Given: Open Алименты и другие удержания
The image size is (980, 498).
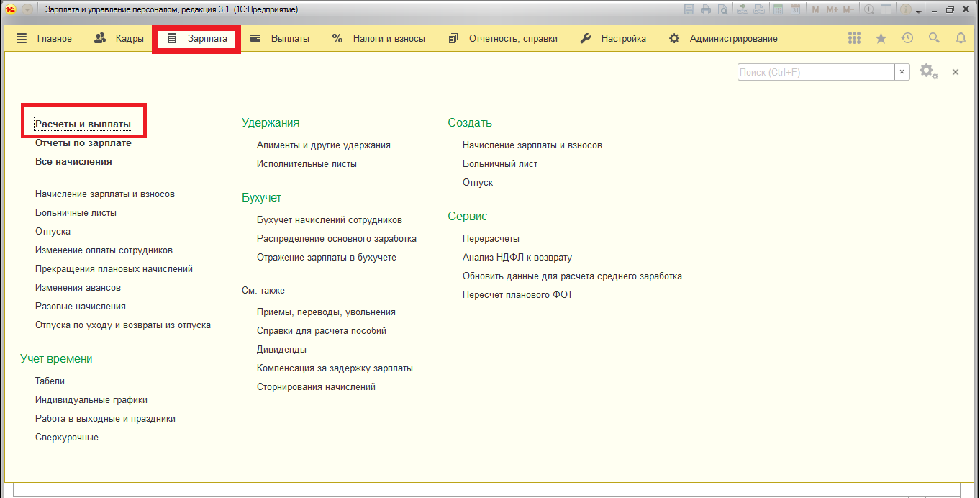Looking at the screenshot, I should pyautogui.click(x=324, y=145).
